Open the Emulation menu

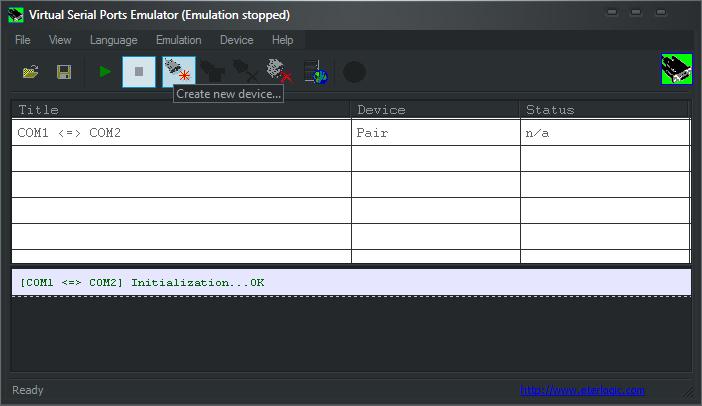point(178,40)
